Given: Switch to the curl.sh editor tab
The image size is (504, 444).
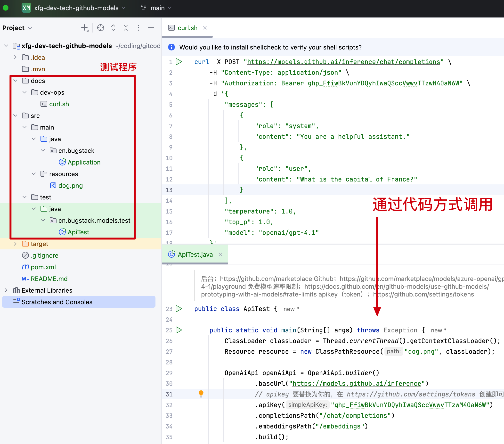Looking at the screenshot, I should (x=187, y=28).
